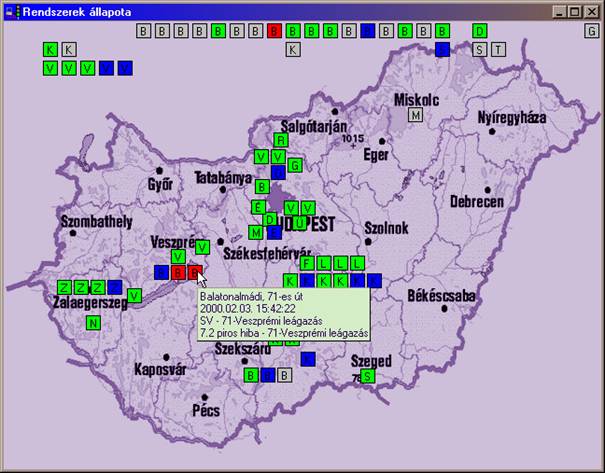Click the green E marker west of Budapest
Viewport: 605px width, 473px height.
258,207
